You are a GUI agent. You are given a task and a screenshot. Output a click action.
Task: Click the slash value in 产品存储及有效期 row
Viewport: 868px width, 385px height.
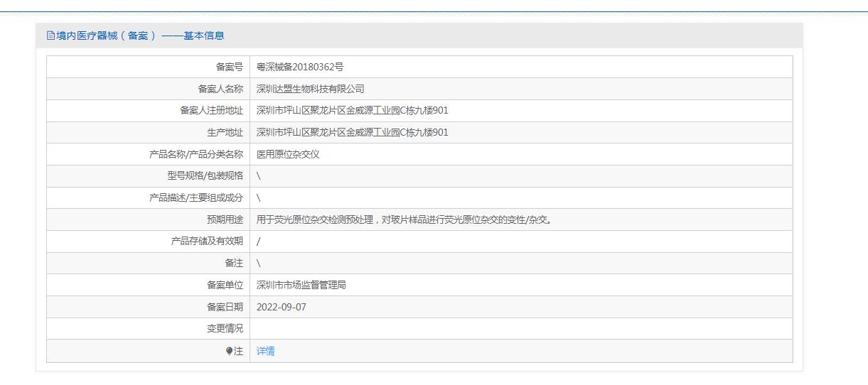[x=259, y=242]
